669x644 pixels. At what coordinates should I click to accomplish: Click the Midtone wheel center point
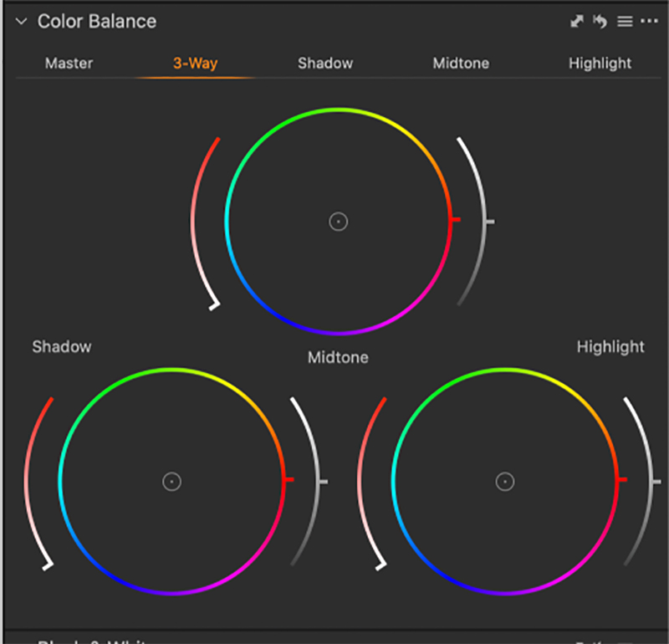pos(338,222)
